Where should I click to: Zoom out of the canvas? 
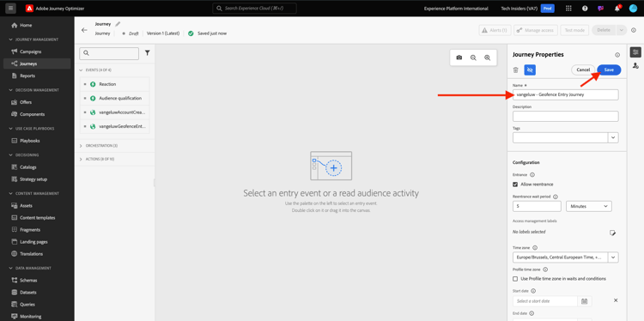click(x=473, y=58)
